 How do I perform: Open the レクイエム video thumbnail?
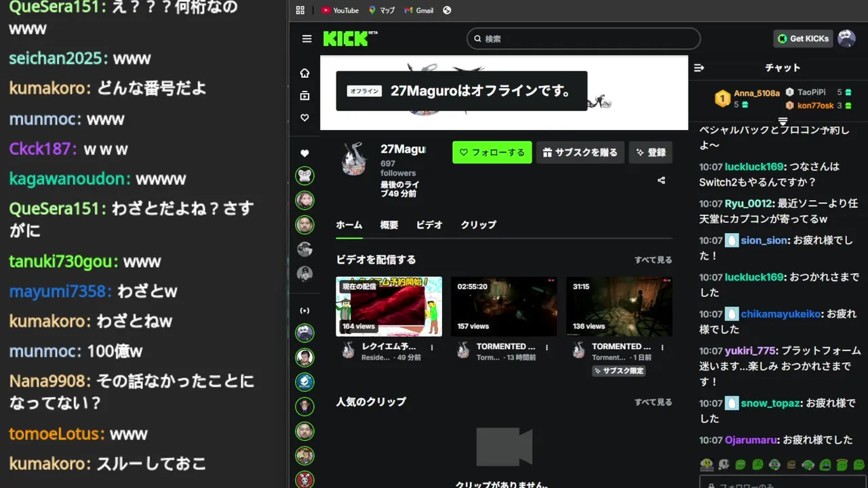click(x=389, y=306)
